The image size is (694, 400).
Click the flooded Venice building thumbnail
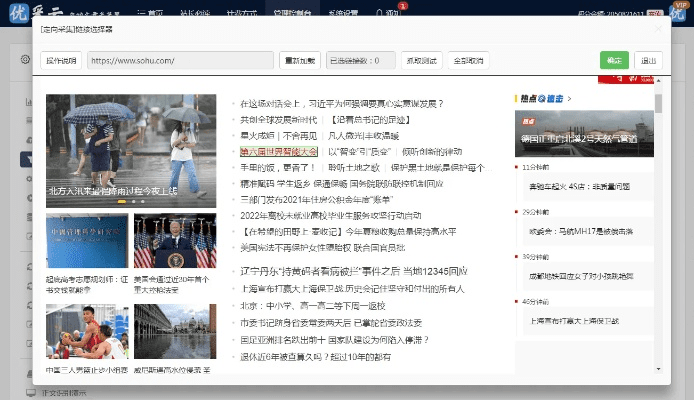coord(175,331)
